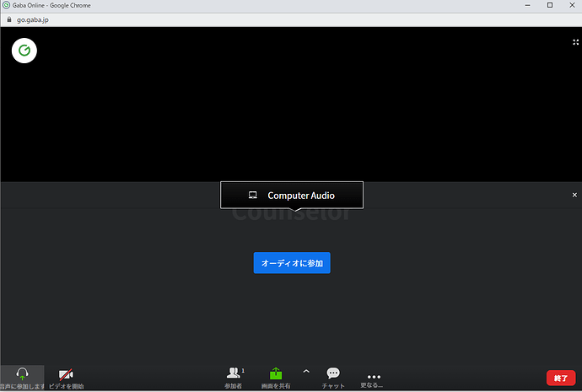Image resolution: width=582 pixels, height=392 pixels.
Task: Click the blue オーディオに参加 button
Action: point(292,263)
